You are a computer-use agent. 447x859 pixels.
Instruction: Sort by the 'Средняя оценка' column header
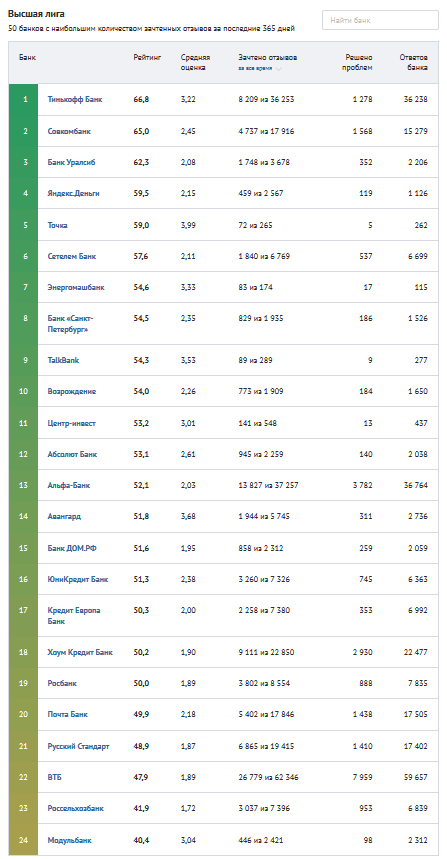tap(196, 62)
